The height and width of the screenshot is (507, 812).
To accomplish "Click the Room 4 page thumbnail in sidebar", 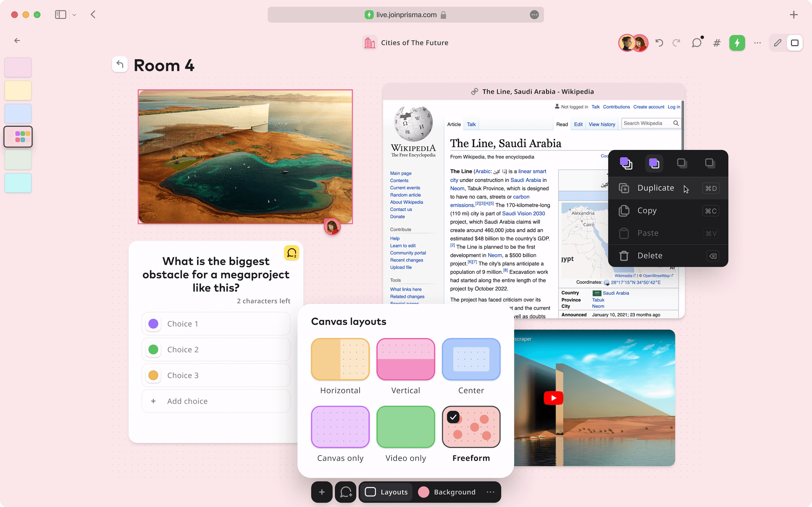I will click(17, 137).
